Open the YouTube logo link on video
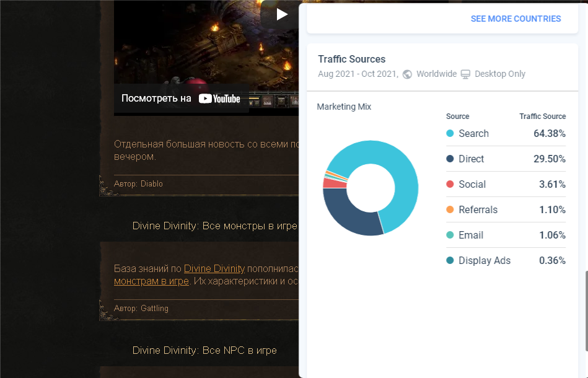This screenshot has height=378, width=588. 219,99
